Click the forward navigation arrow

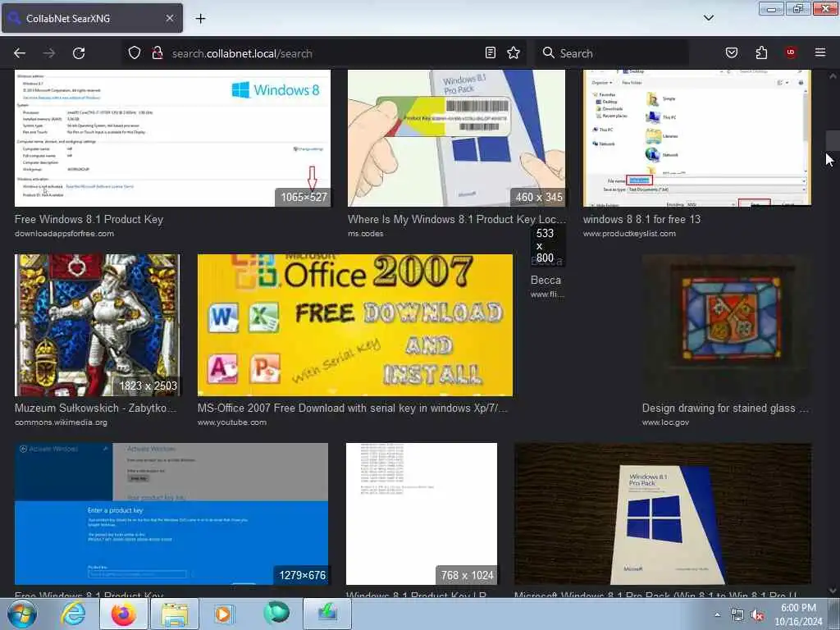[49, 53]
